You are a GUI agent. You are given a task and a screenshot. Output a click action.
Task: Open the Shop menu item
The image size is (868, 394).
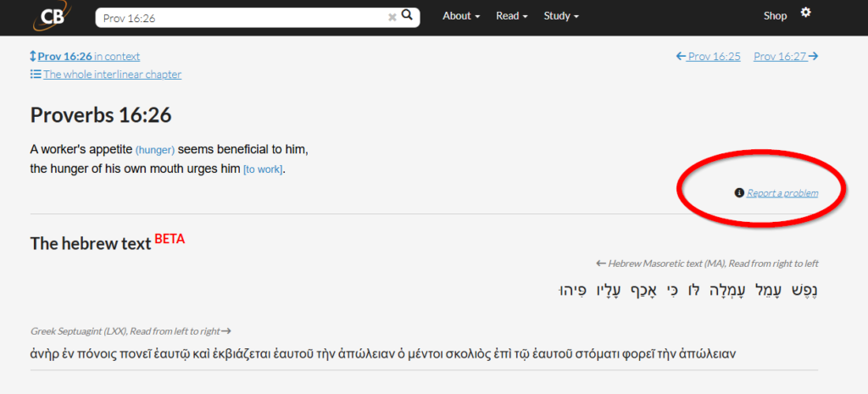coord(775,16)
